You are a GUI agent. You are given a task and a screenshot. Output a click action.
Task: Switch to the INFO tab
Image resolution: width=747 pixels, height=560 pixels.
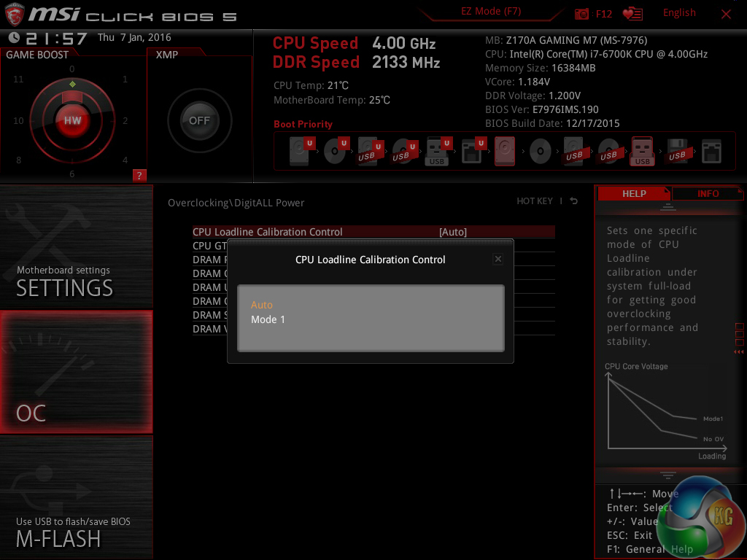(x=708, y=193)
